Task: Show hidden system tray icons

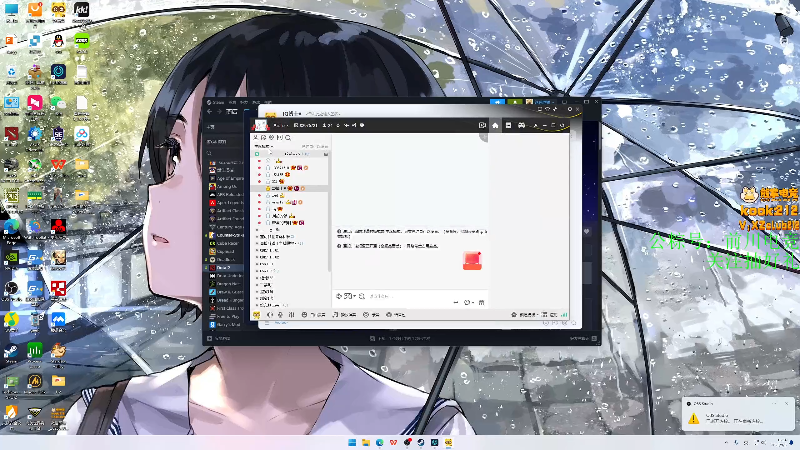Action: coord(727,442)
